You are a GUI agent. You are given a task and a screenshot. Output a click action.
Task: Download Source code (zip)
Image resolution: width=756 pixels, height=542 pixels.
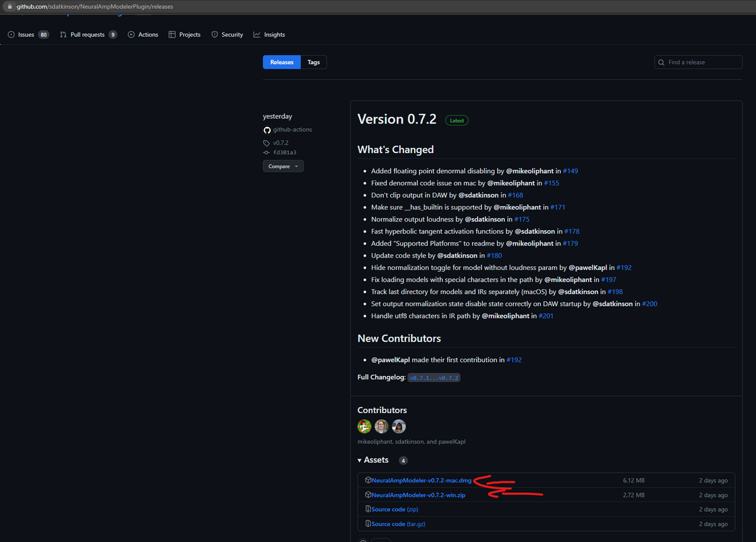tap(395, 509)
